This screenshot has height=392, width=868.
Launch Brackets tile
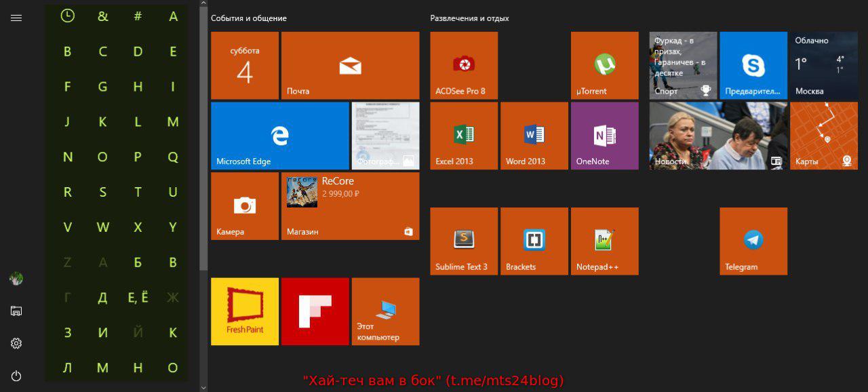click(534, 241)
